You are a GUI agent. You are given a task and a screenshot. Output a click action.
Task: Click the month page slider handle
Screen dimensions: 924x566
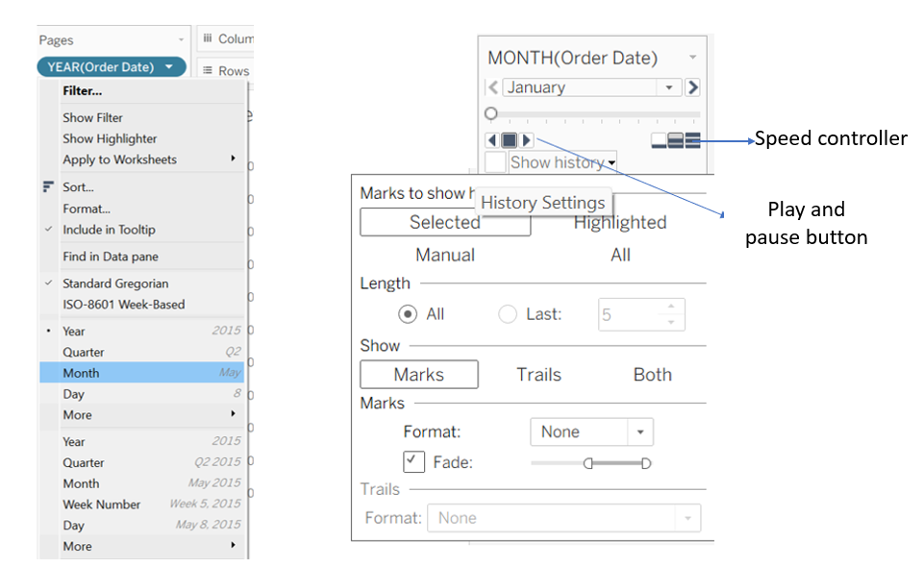[x=491, y=113]
